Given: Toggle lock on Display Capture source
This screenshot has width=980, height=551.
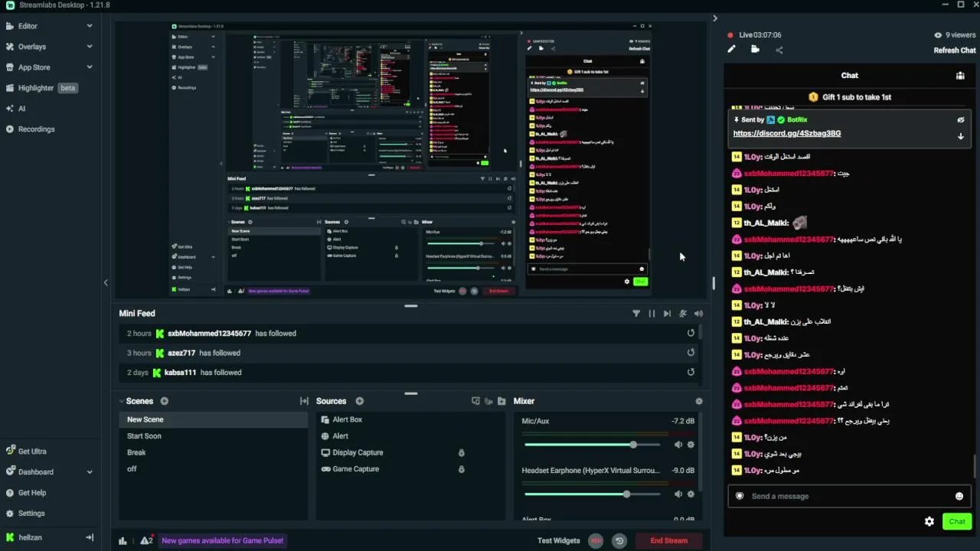Looking at the screenshot, I should coord(461,453).
